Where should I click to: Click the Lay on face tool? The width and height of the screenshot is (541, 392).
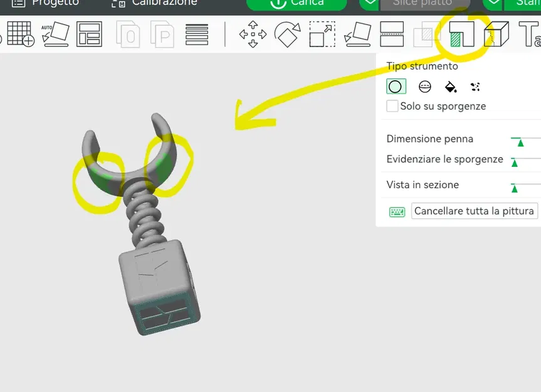pyautogui.click(x=357, y=34)
